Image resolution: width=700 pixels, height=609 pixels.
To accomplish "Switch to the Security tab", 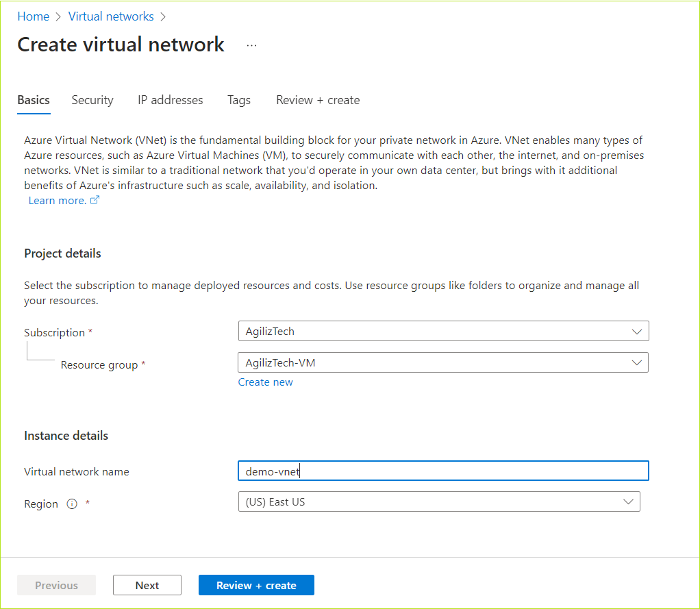I will (x=92, y=100).
